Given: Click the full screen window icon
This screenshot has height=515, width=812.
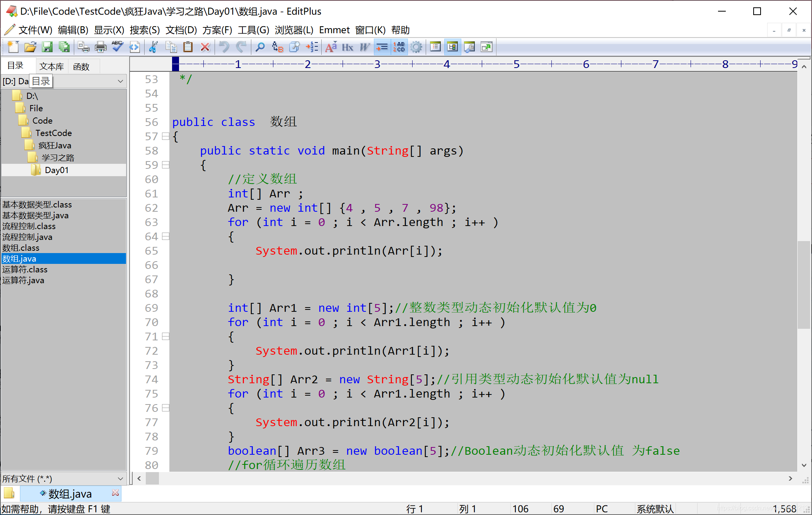Looking at the screenshot, I should (x=486, y=47).
